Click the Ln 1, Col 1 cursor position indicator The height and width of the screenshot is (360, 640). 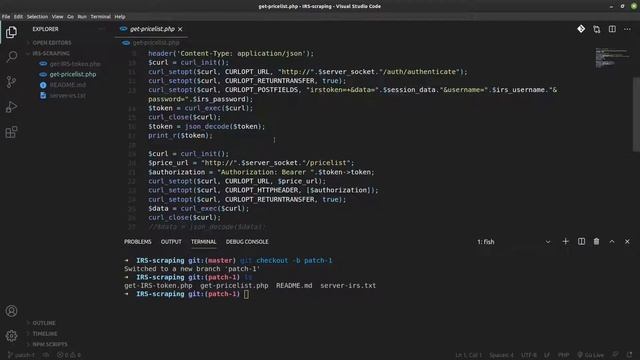pyautogui.click(x=469, y=355)
